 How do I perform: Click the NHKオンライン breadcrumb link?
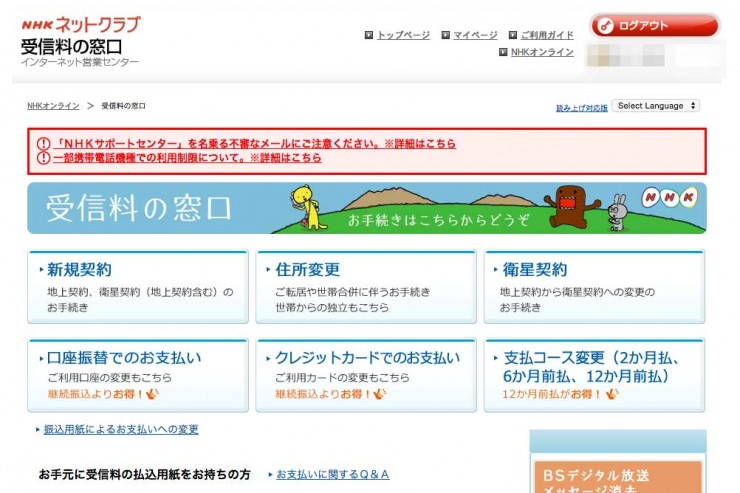(x=53, y=106)
